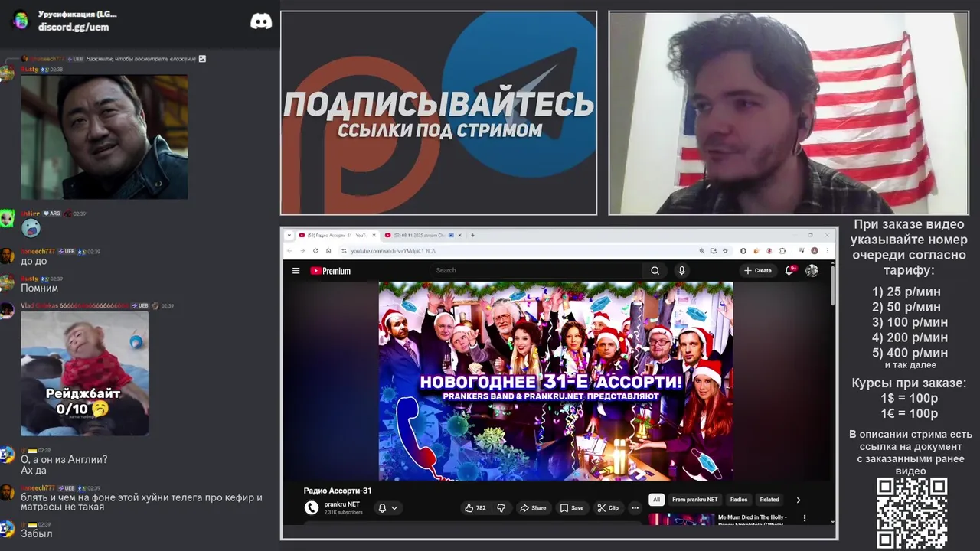Click the QR code on overlay

(912, 514)
